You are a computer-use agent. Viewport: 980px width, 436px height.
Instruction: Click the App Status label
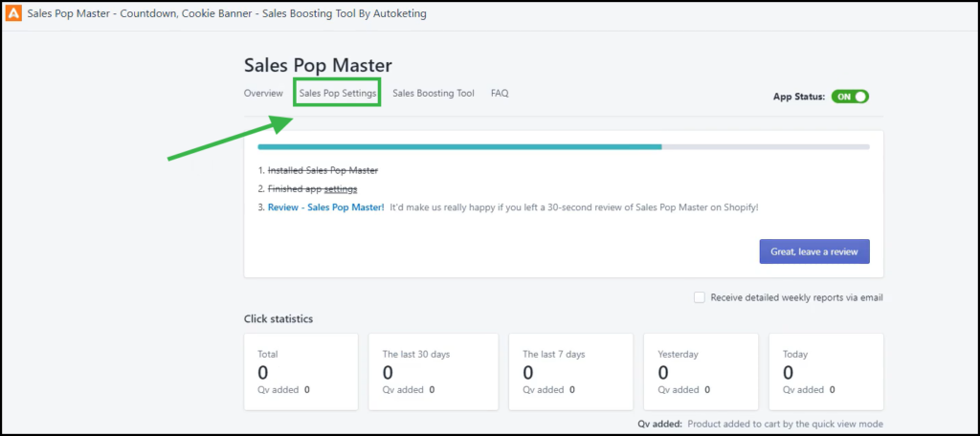point(799,97)
